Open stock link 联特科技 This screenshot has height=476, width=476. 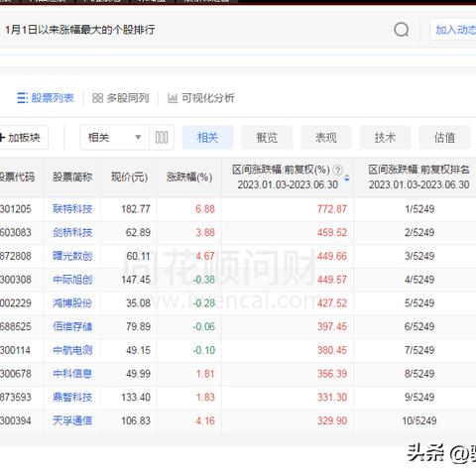[72, 209]
